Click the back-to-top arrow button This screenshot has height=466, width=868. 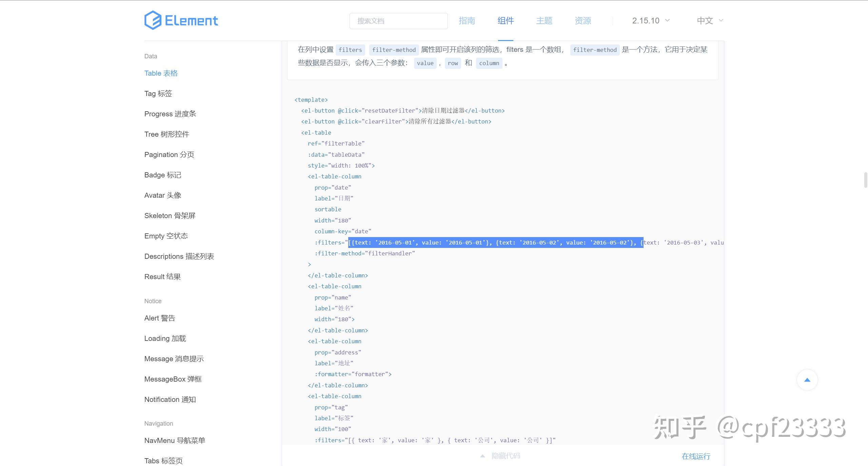point(807,380)
